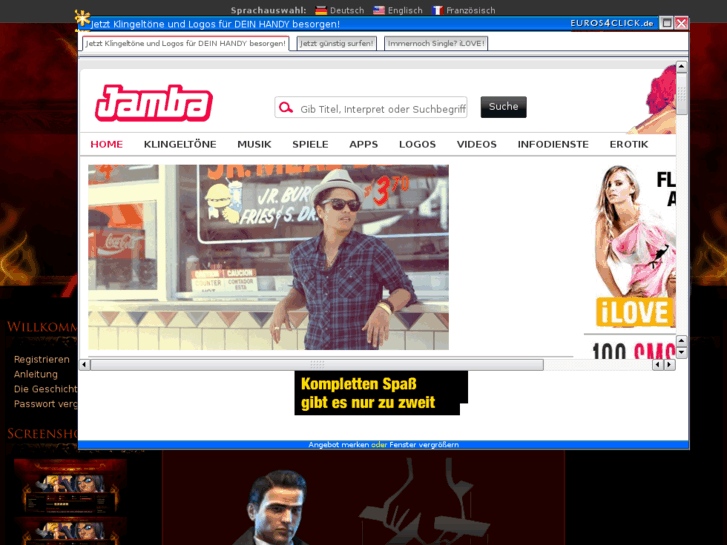This screenshot has width=727, height=545.
Task: Click 'Kompletten Spaß gibt es nur zu zweit' banner
Action: click(381, 393)
